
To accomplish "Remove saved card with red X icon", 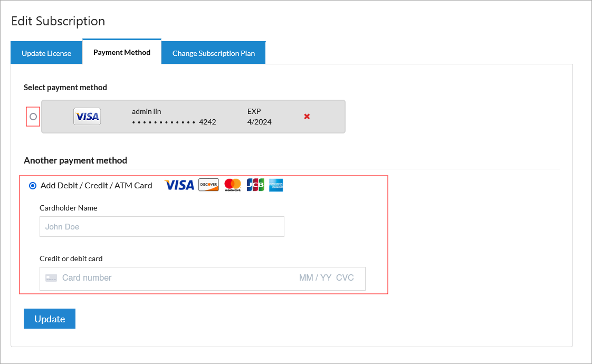I will tap(307, 116).
